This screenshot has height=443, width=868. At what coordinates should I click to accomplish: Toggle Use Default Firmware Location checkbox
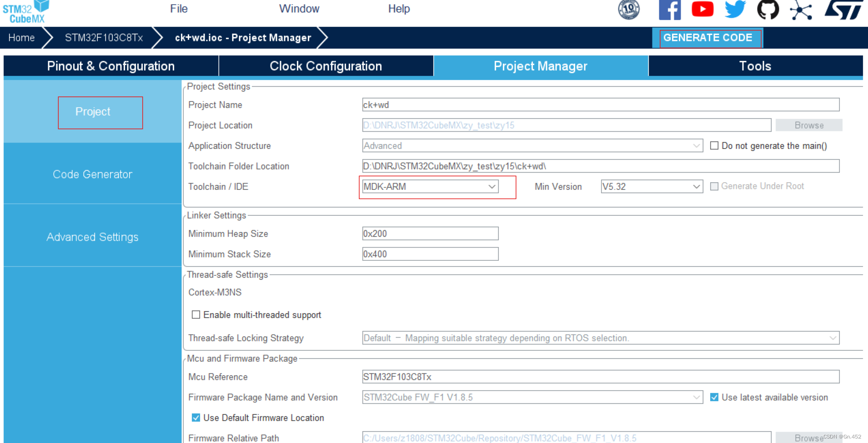[x=196, y=418]
